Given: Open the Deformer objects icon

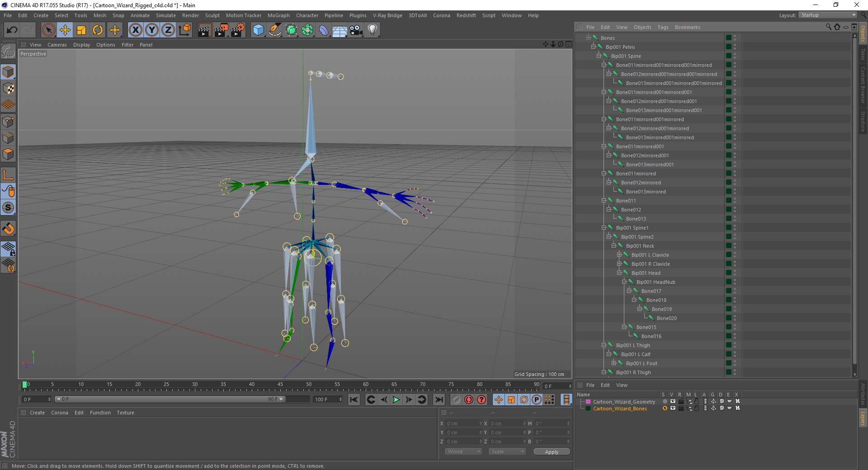Looking at the screenshot, I should (x=324, y=30).
